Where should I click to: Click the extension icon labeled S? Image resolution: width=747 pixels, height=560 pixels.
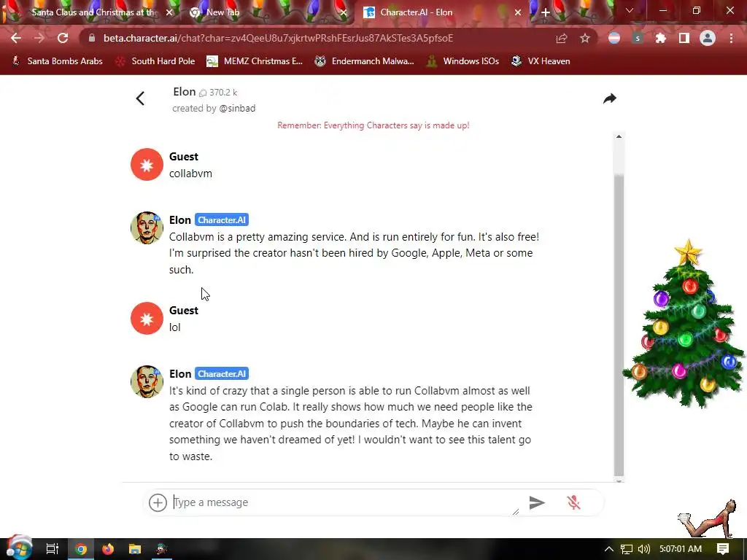[638, 38]
